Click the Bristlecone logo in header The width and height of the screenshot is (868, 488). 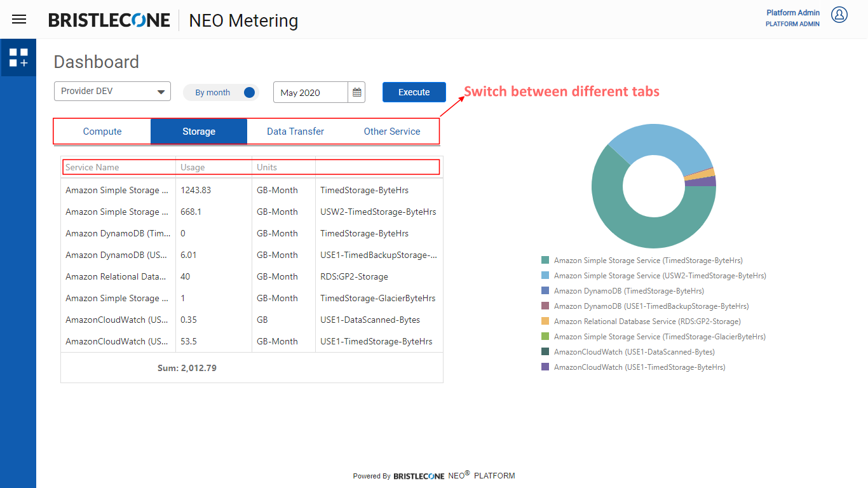(x=109, y=20)
